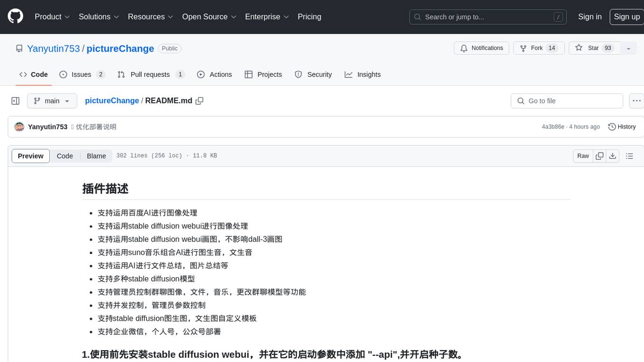Open the Raw file view

pyautogui.click(x=583, y=156)
